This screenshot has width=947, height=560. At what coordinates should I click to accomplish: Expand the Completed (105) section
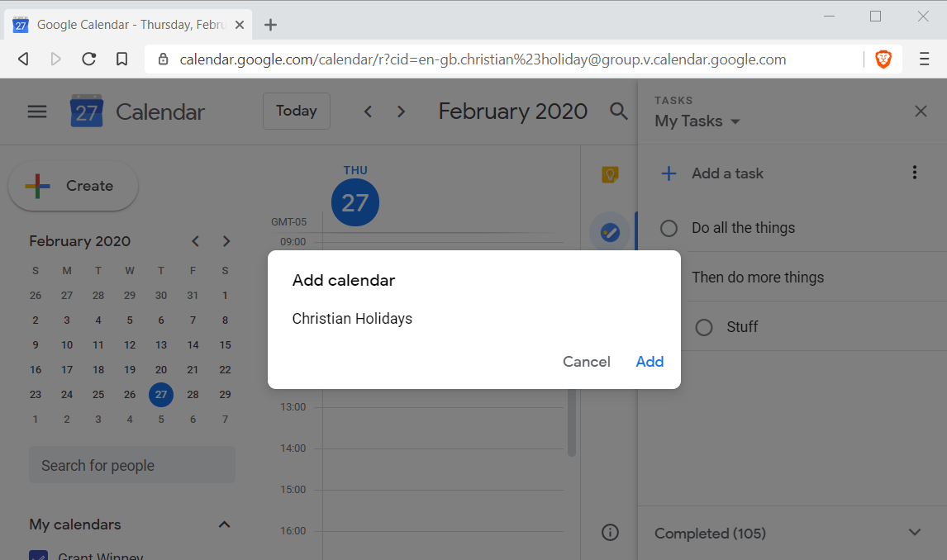tap(914, 533)
